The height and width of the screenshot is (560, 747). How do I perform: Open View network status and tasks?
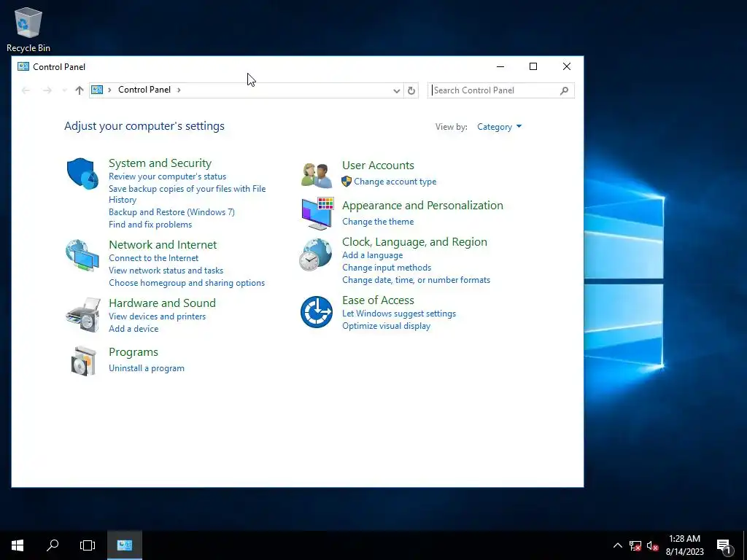coord(166,270)
